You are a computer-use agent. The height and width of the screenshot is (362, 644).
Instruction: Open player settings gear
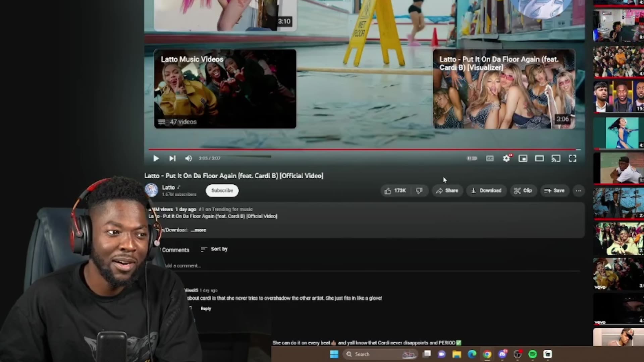click(x=506, y=158)
